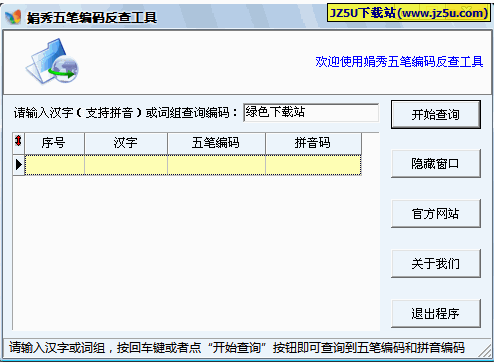Click the resize grip in the status bar corner
This screenshot has width=494, height=363.
(x=485, y=352)
